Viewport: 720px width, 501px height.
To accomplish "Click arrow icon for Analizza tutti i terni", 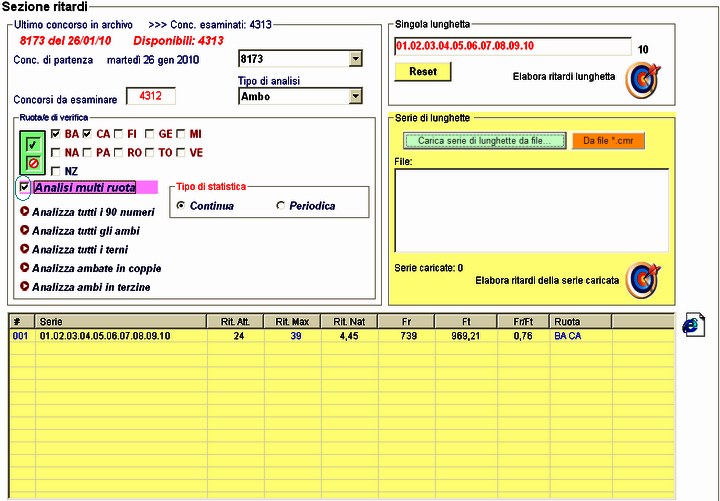I will [x=25, y=249].
